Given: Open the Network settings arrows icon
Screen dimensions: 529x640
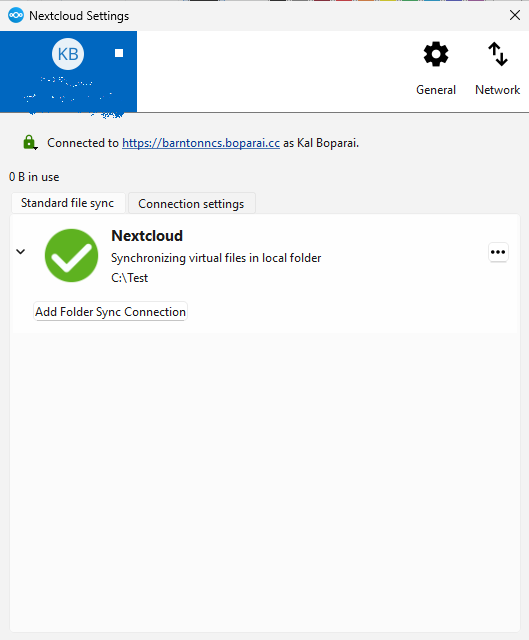Looking at the screenshot, I should [498, 54].
